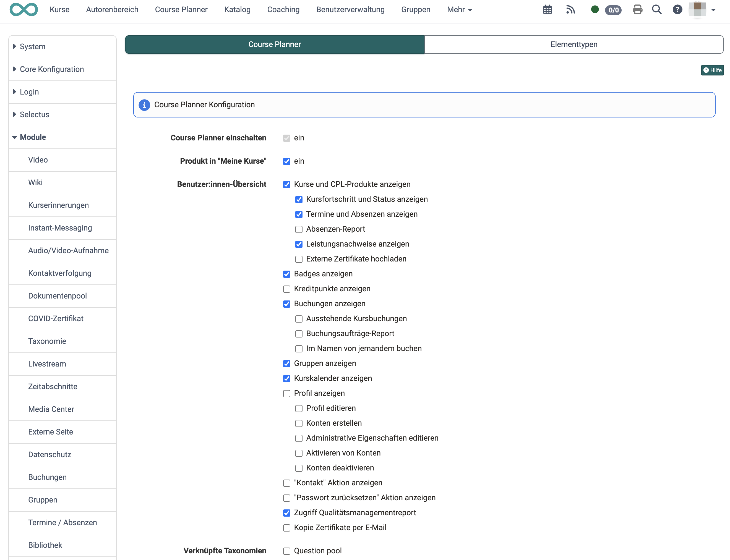Screen dimensions: 730x560
Task: Uncheck Leistungsnachweise anzeigen
Action: click(x=299, y=244)
